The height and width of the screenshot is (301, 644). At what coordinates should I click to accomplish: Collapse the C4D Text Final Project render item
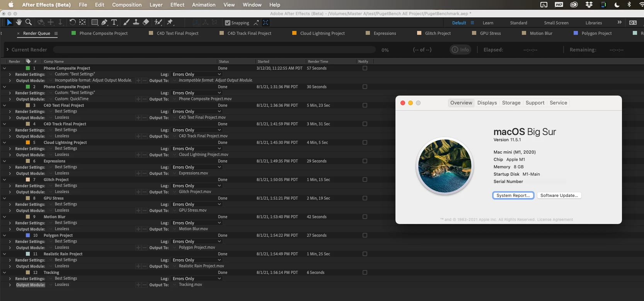click(x=4, y=105)
